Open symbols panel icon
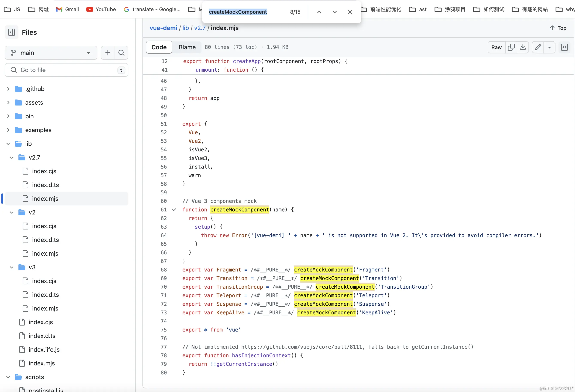Image resolution: width=575 pixels, height=392 pixels. [x=564, y=47]
